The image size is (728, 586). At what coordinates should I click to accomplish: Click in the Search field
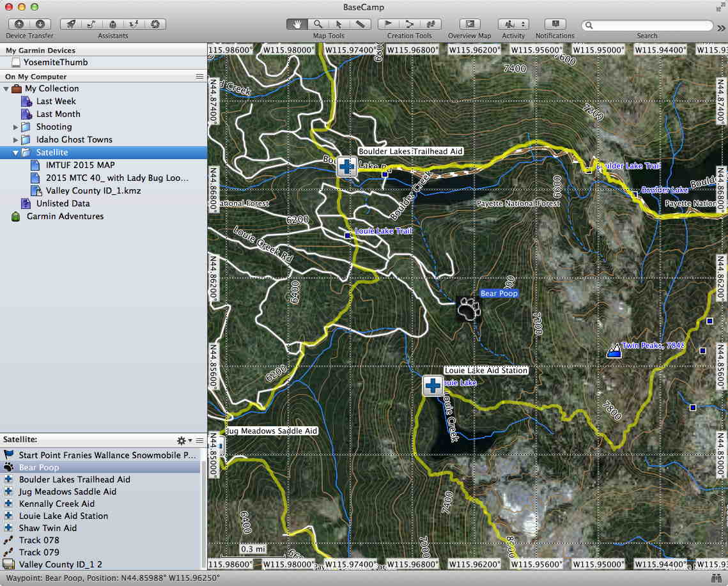pos(647,25)
